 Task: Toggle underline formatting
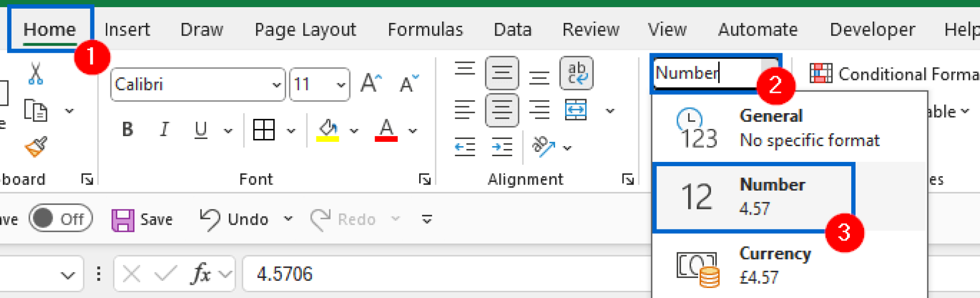pyautogui.click(x=201, y=130)
